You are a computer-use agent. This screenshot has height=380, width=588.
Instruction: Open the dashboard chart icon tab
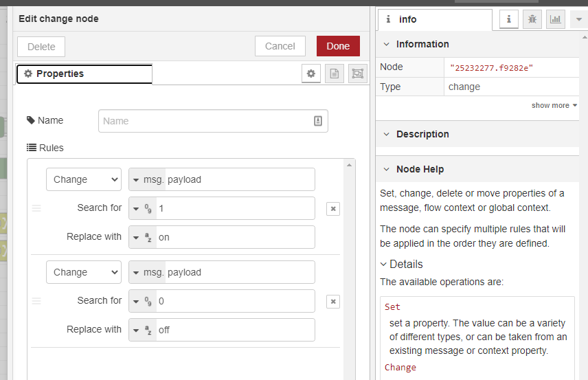click(556, 19)
